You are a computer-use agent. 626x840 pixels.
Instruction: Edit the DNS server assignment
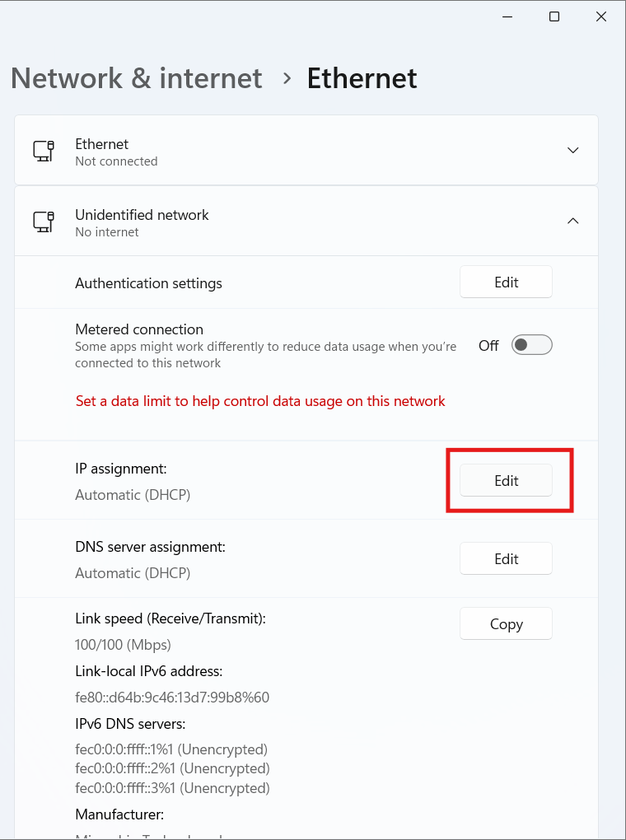click(506, 558)
